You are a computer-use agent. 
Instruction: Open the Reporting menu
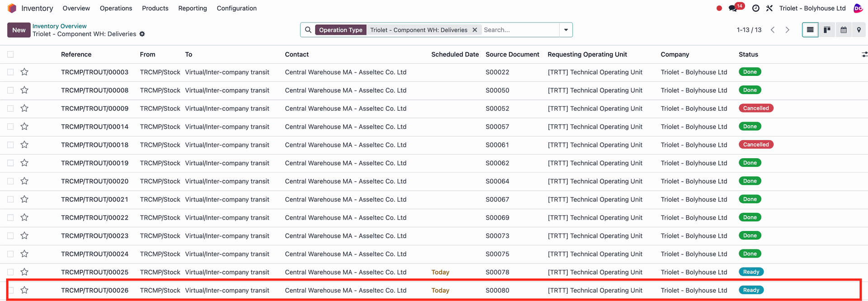click(x=193, y=8)
